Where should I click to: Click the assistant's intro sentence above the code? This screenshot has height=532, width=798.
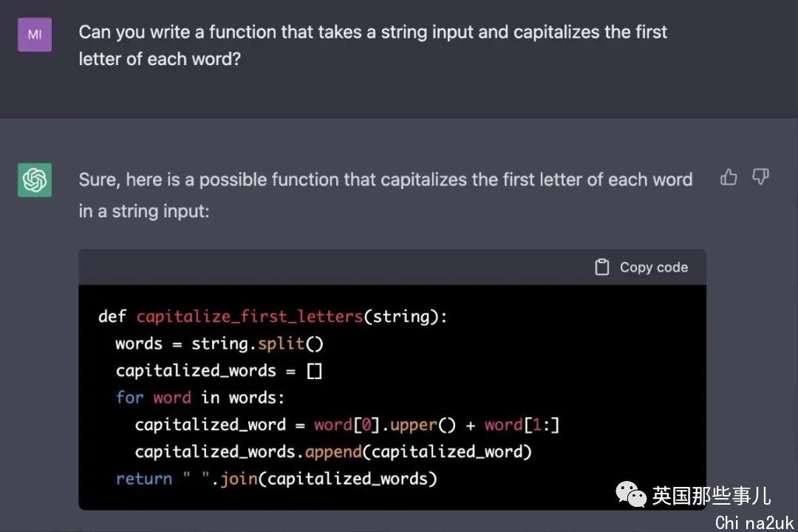385,195
